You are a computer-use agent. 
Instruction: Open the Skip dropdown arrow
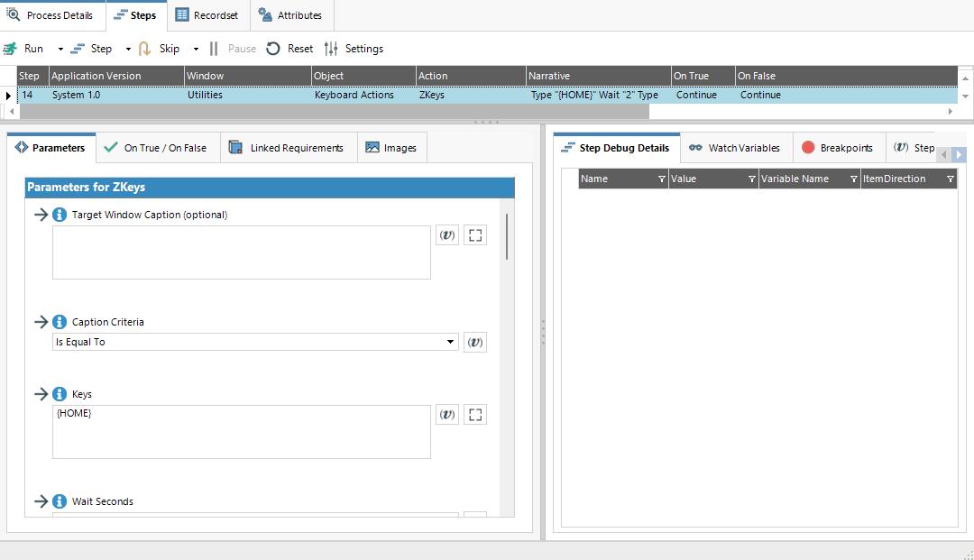coord(196,49)
